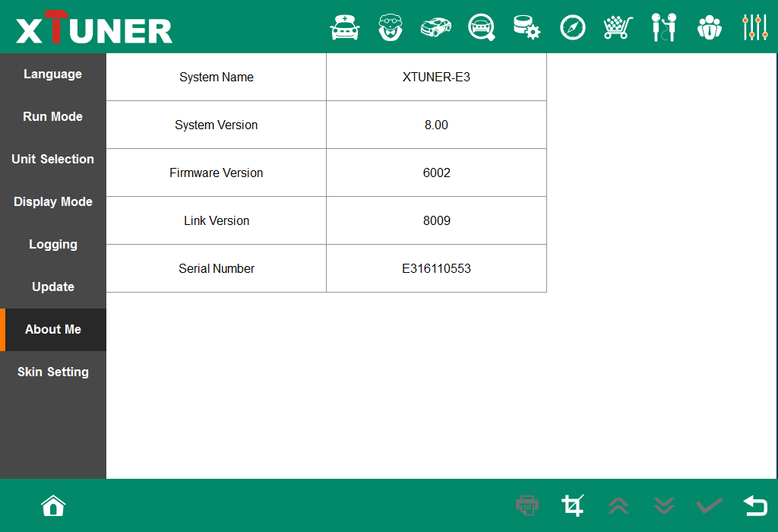Image resolution: width=778 pixels, height=532 pixels.
Task: Click the Serial Number label
Action: pos(217,268)
